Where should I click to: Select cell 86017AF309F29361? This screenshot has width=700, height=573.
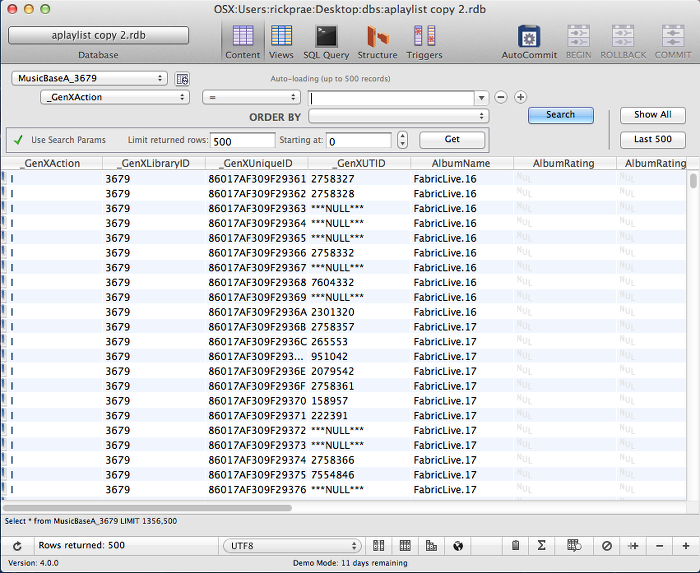tap(257, 179)
